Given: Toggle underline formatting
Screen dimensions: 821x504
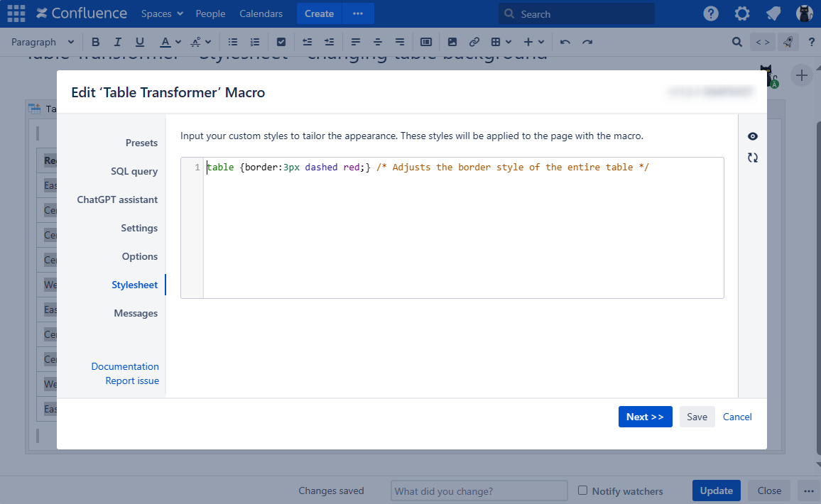Looking at the screenshot, I should tap(139, 42).
